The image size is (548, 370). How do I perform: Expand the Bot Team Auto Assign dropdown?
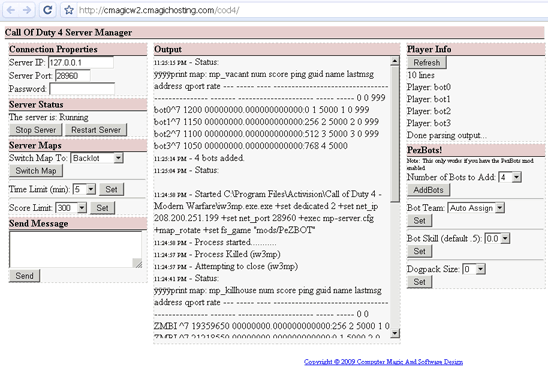click(476, 208)
